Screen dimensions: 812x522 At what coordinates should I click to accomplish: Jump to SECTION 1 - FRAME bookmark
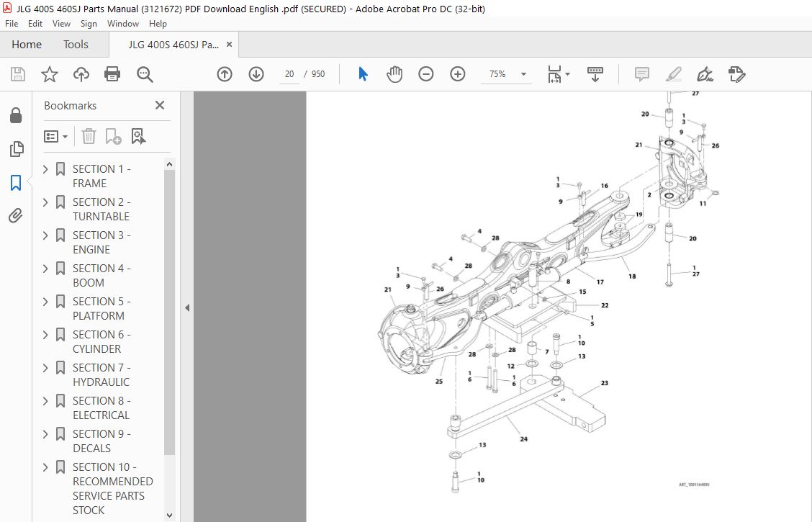pos(101,176)
